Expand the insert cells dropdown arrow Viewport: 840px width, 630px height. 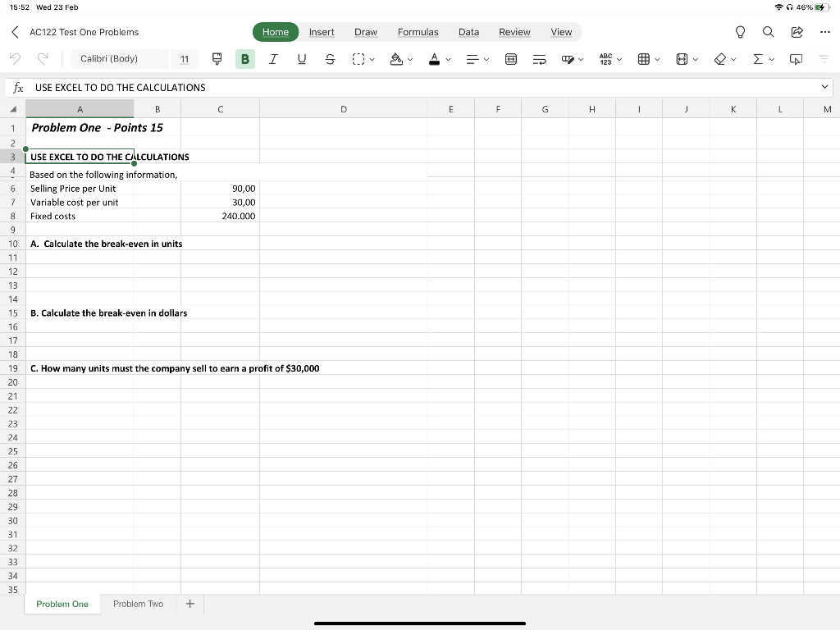click(x=657, y=59)
